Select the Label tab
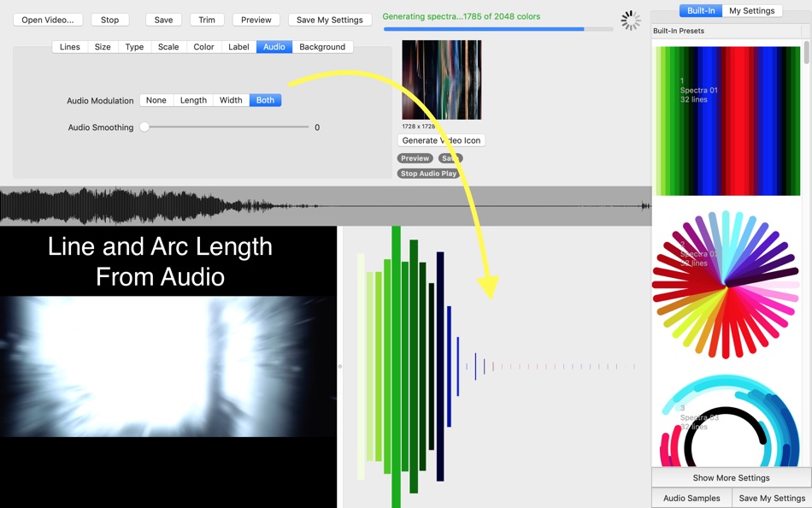This screenshot has height=508, width=812. 238,47
